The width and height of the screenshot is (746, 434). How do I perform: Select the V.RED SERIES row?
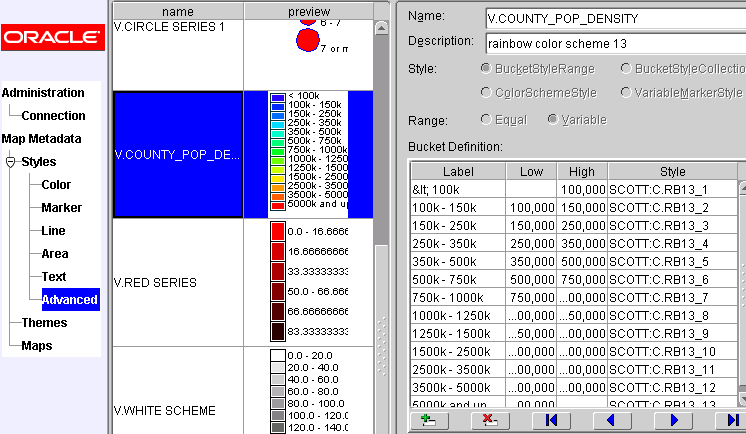coord(178,283)
